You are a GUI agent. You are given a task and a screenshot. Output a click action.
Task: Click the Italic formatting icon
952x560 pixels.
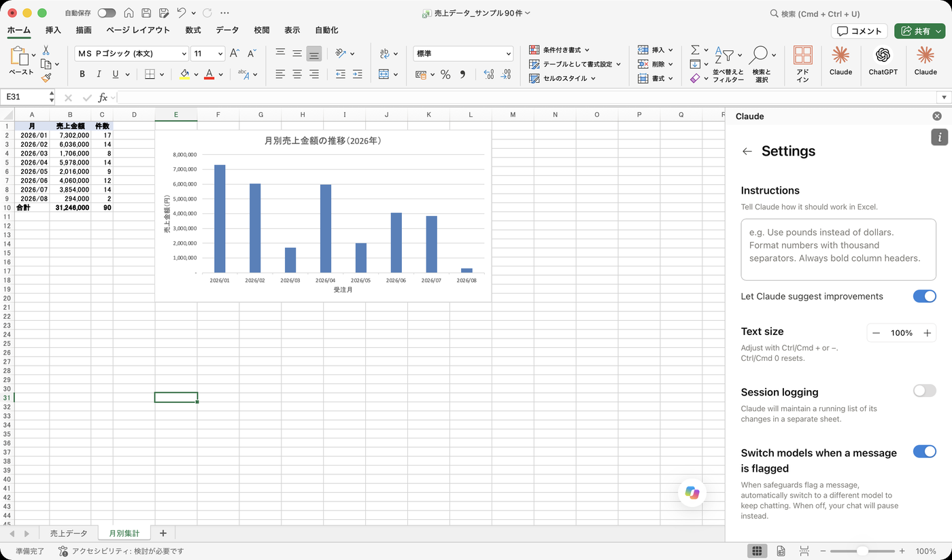click(x=99, y=74)
